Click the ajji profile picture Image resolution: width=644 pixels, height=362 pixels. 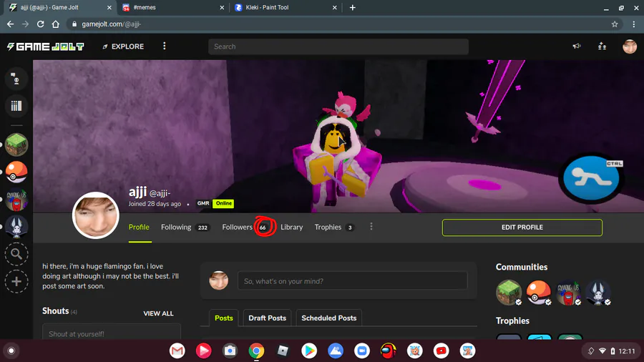(96, 215)
